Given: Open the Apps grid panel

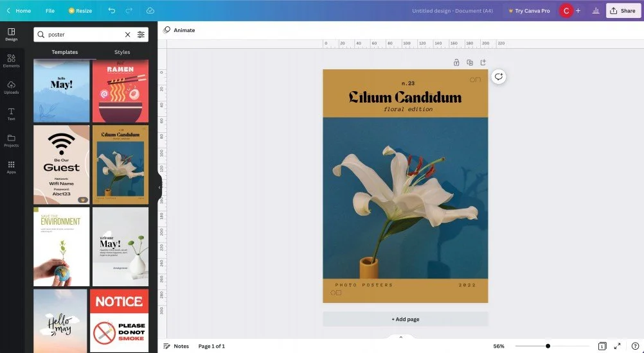Looking at the screenshot, I should (x=11, y=168).
